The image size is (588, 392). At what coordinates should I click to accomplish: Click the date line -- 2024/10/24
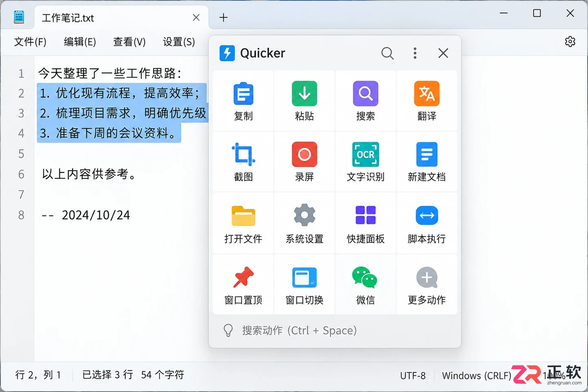[86, 215]
